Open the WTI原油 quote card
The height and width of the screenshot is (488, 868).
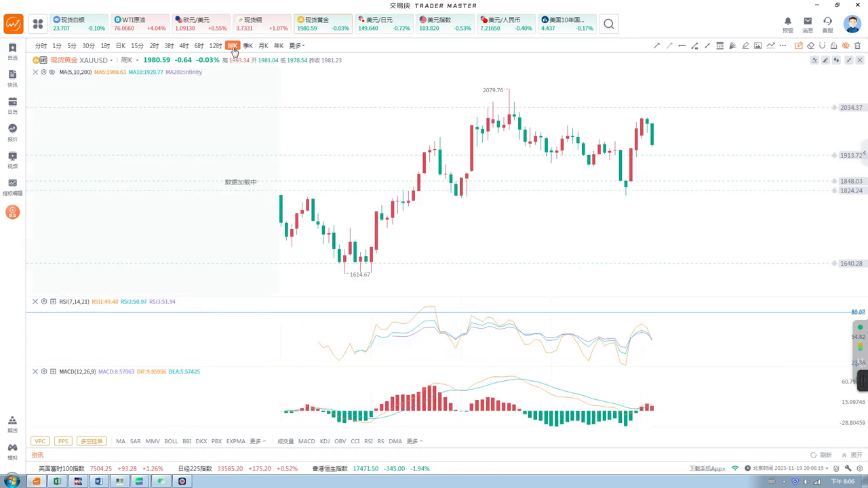[139, 24]
